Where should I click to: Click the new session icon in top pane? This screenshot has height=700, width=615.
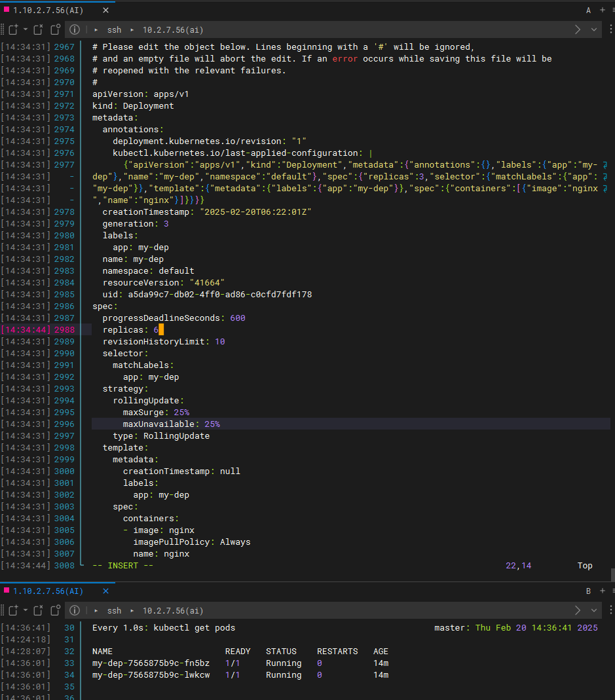[12, 29]
